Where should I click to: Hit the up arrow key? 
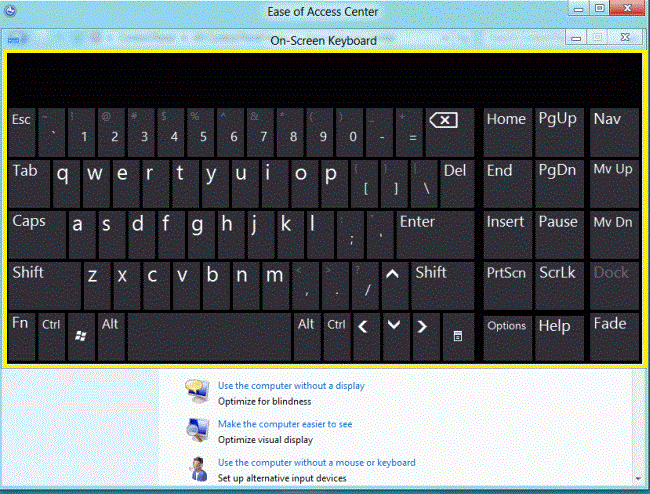pos(393,286)
